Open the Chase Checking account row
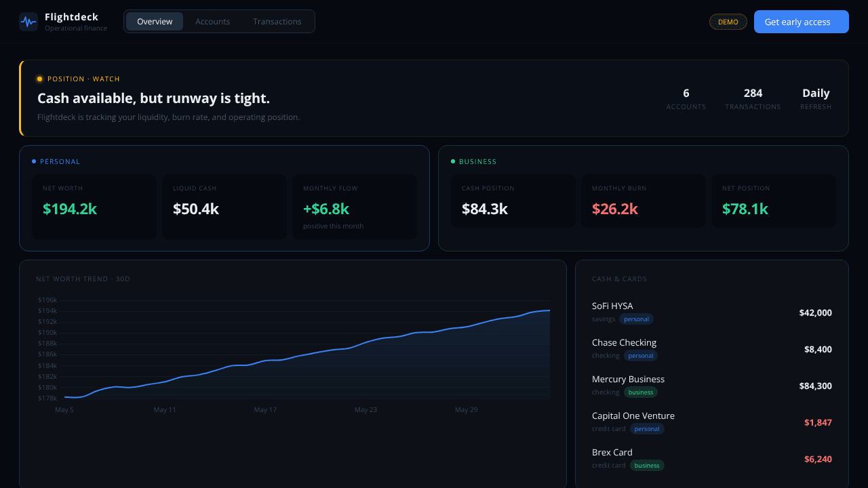 [x=712, y=349]
